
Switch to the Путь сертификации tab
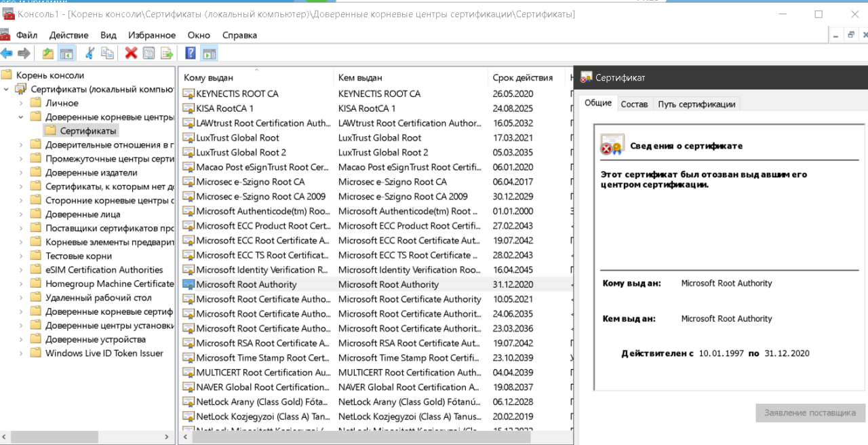coord(696,104)
